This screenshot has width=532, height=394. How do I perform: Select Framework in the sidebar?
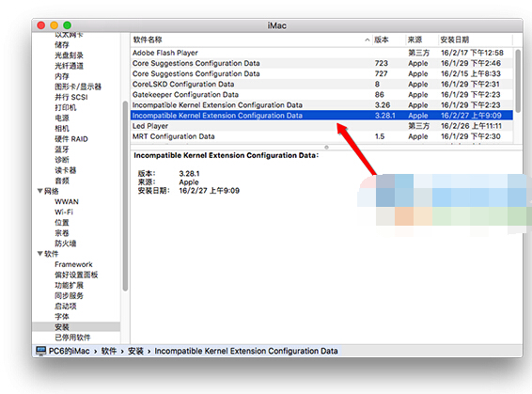click(73, 264)
